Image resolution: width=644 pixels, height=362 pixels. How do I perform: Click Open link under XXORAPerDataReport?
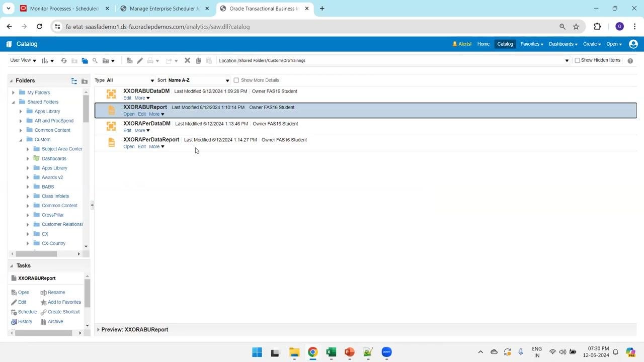click(x=129, y=147)
